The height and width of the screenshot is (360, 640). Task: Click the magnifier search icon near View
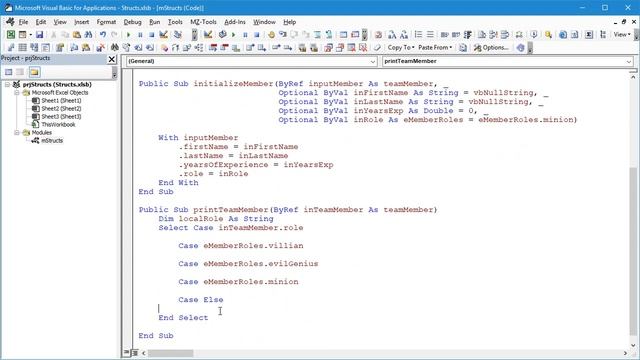coord(548,35)
